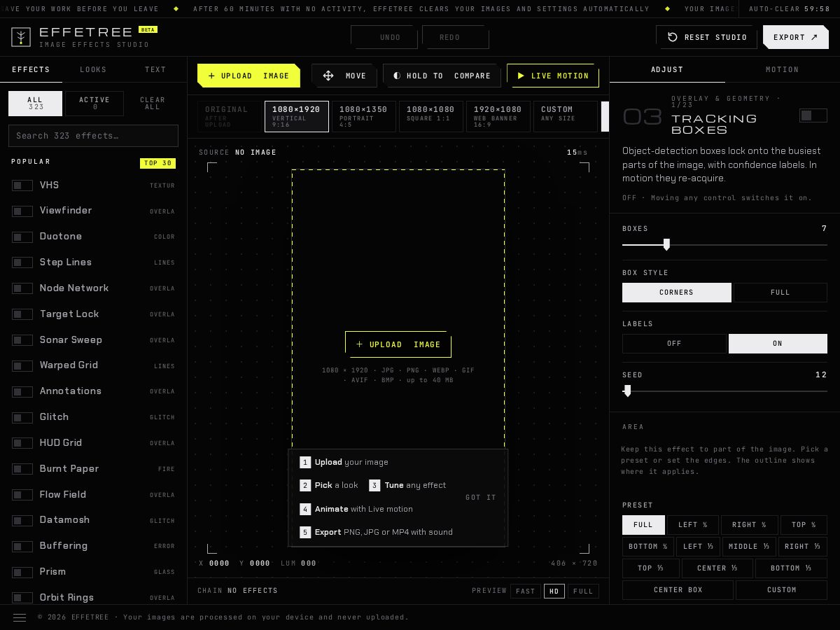Enable the Node Network effect
The height and width of the screenshot is (630, 840).
(22, 288)
